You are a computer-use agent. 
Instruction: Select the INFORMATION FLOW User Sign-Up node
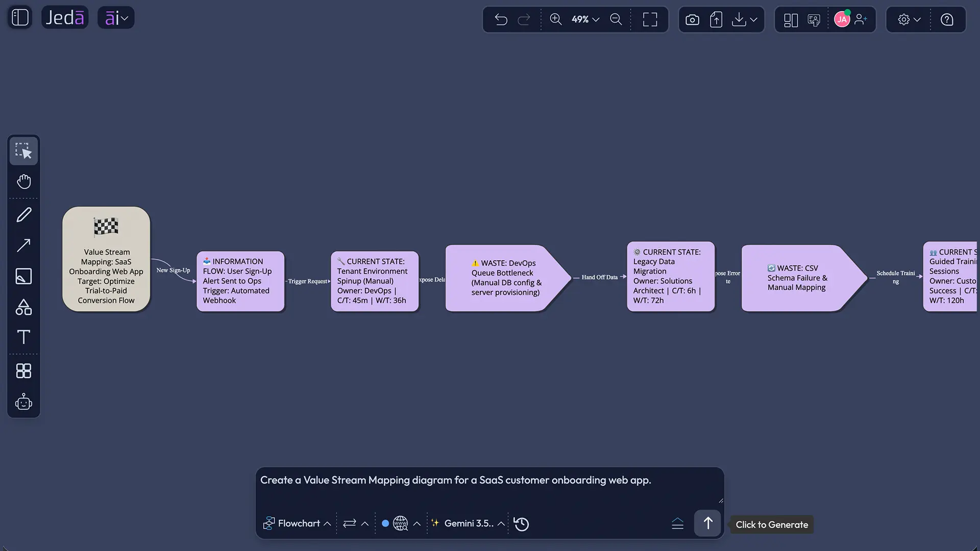240,281
